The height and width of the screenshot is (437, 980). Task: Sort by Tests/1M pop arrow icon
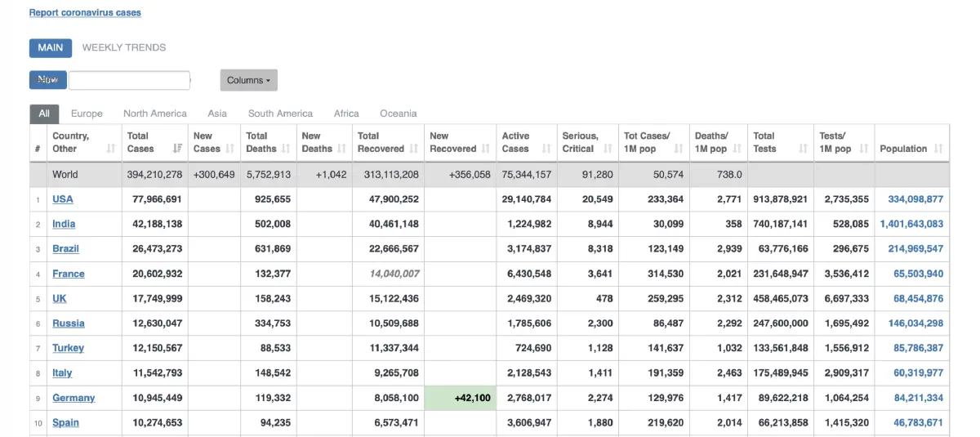[863, 149]
